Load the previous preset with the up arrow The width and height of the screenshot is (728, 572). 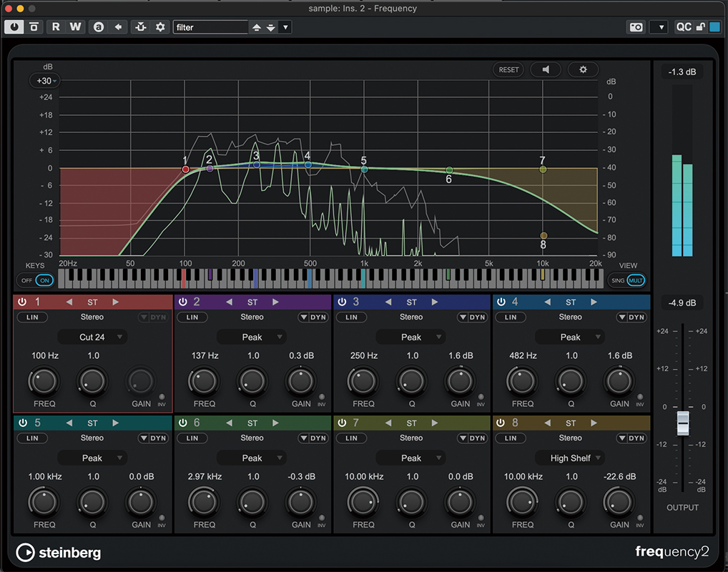[x=256, y=27]
